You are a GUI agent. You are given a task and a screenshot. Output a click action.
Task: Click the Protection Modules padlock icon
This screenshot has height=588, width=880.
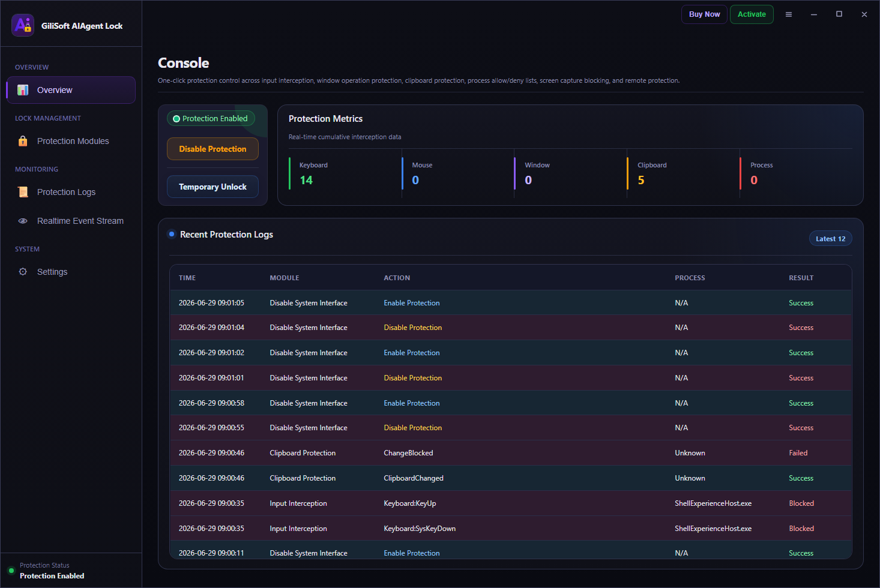click(x=23, y=141)
